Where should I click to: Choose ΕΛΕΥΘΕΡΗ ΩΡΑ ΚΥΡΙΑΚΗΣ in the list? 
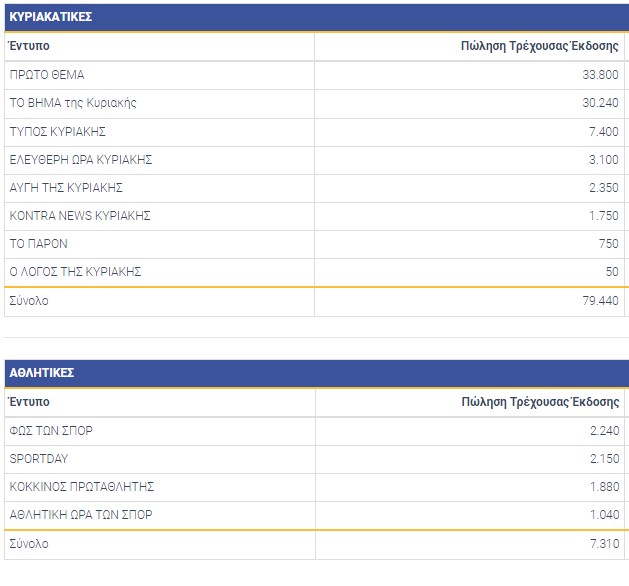coord(80,159)
